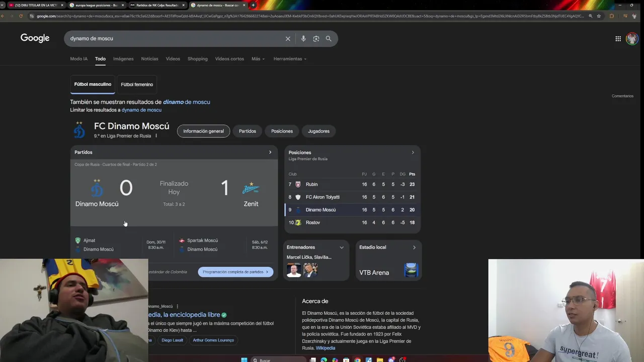Open a new browser tab
The image size is (644, 362).
[253, 5]
